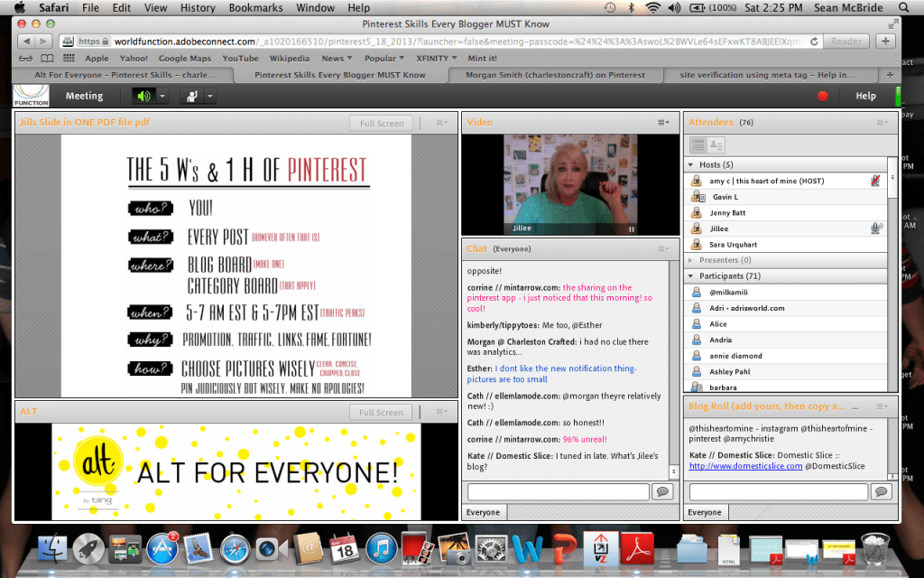Collapse the Participants (71) group

tap(690, 276)
